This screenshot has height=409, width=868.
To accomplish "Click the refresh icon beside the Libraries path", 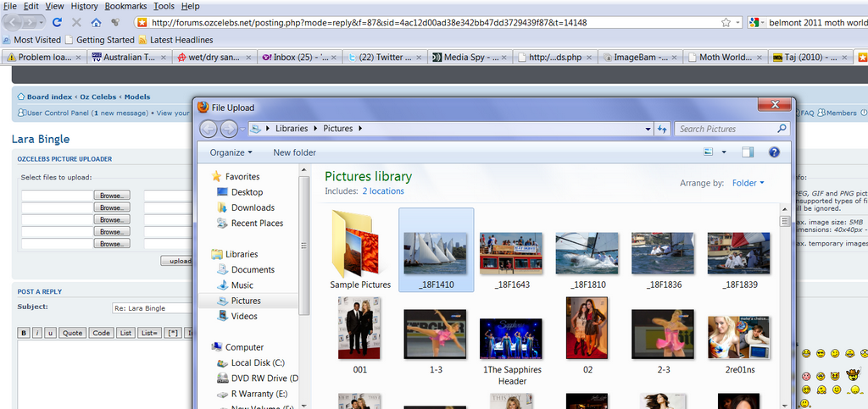I will pos(662,129).
